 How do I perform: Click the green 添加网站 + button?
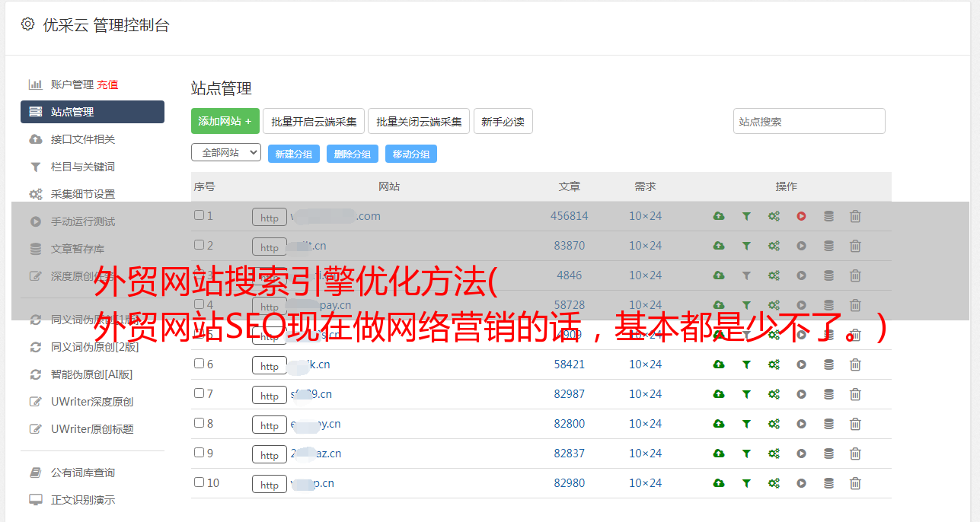(x=225, y=121)
